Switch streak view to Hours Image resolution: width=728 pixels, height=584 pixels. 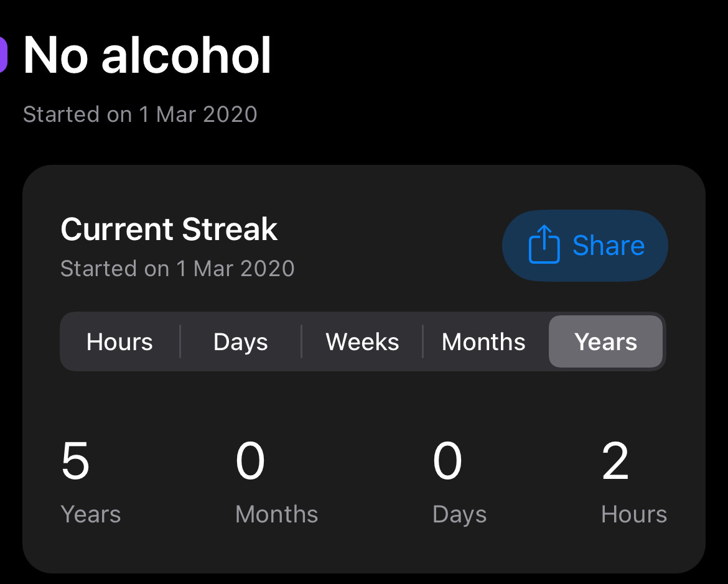point(120,341)
